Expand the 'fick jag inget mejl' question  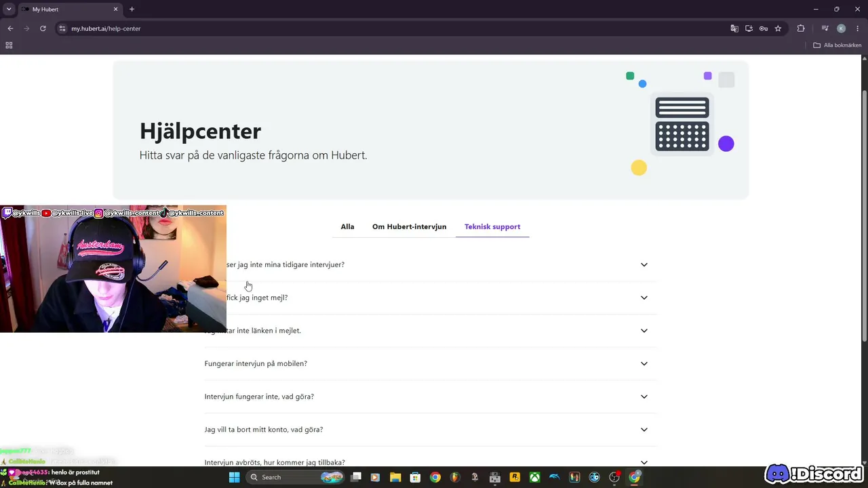tap(431, 298)
